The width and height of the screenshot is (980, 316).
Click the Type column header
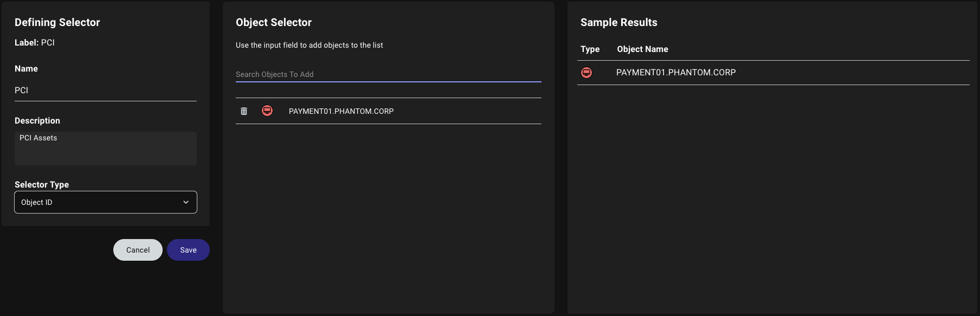590,49
